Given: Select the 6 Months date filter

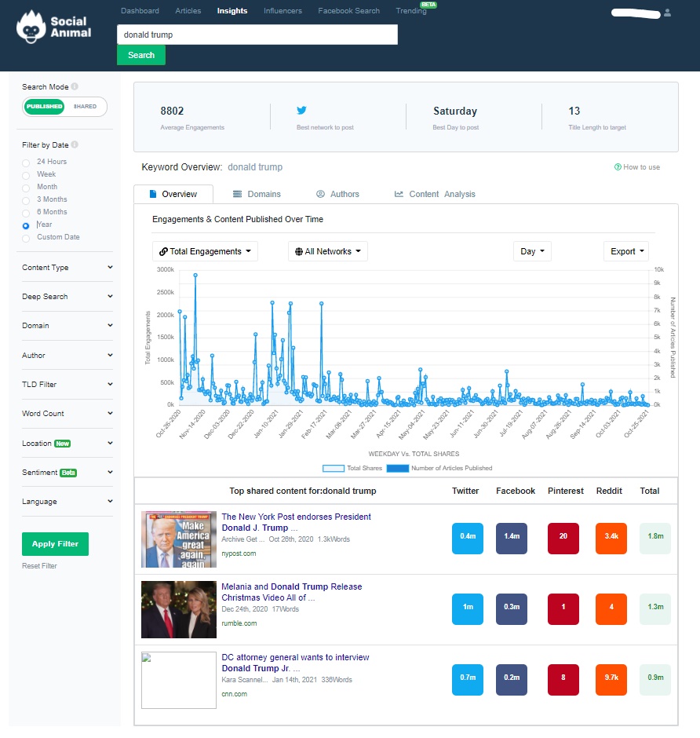Looking at the screenshot, I should 26,214.
